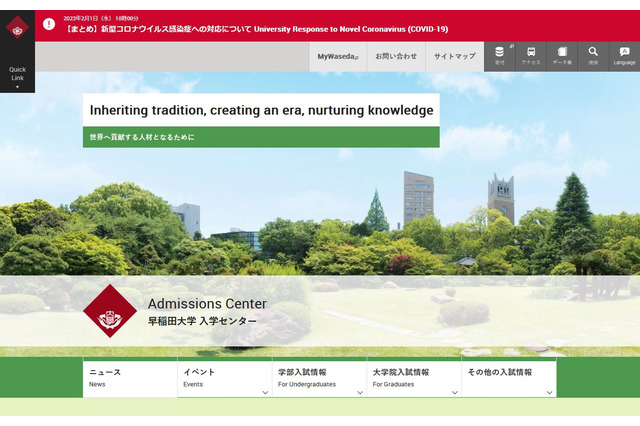Click headline Inheriting tradition, creating an era
This screenshot has height=426, width=640.
[261, 110]
